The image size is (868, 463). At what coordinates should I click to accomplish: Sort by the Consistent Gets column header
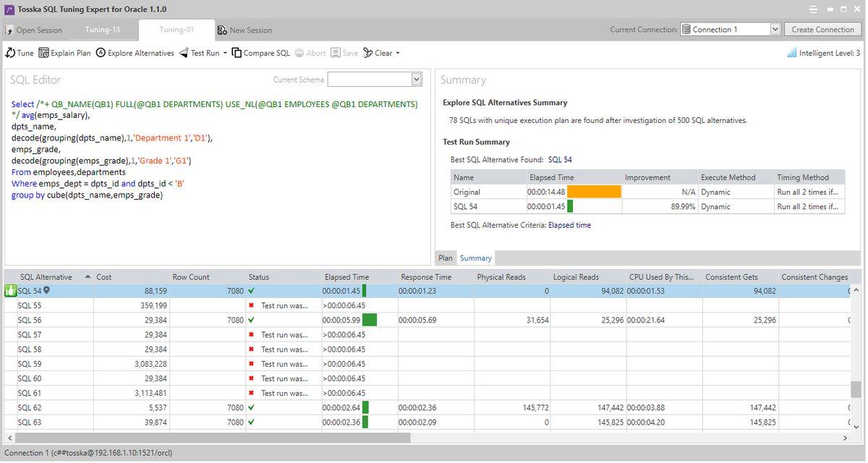coord(741,277)
